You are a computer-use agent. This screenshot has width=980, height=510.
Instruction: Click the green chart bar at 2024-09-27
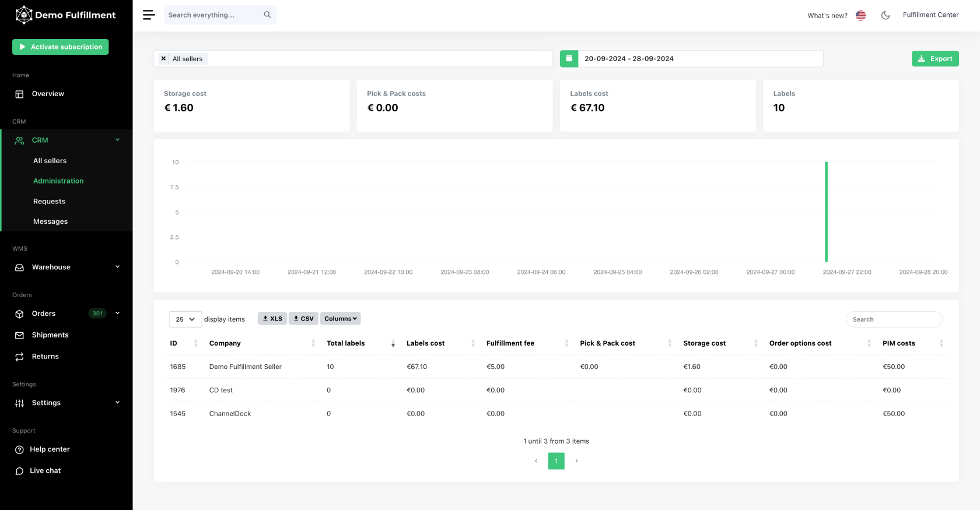[x=826, y=212]
